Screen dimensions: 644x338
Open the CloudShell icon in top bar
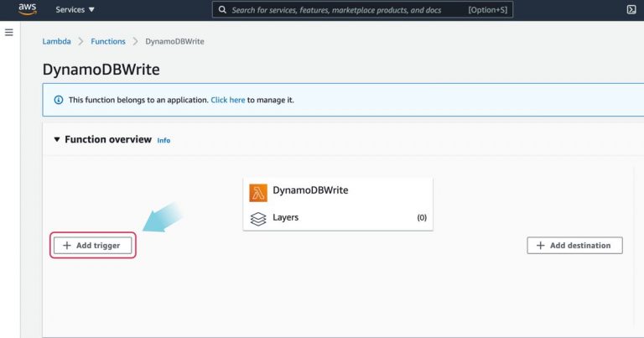pyautogui.click(x=631, y=9)
